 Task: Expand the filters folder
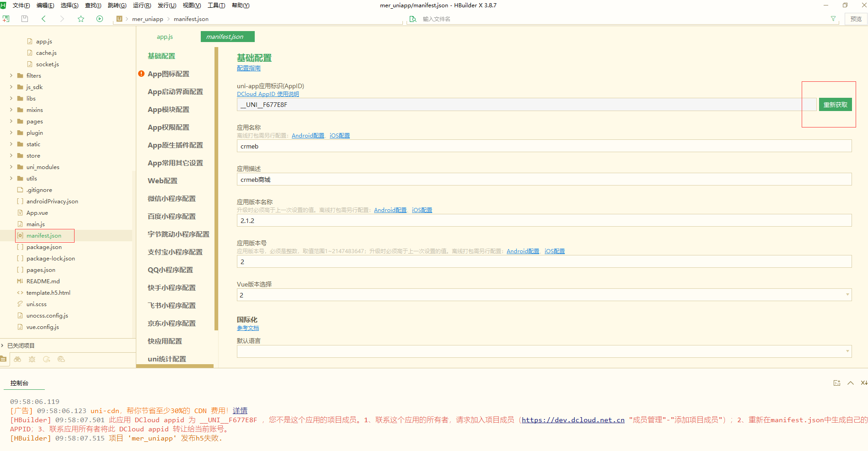click(11, 75)
